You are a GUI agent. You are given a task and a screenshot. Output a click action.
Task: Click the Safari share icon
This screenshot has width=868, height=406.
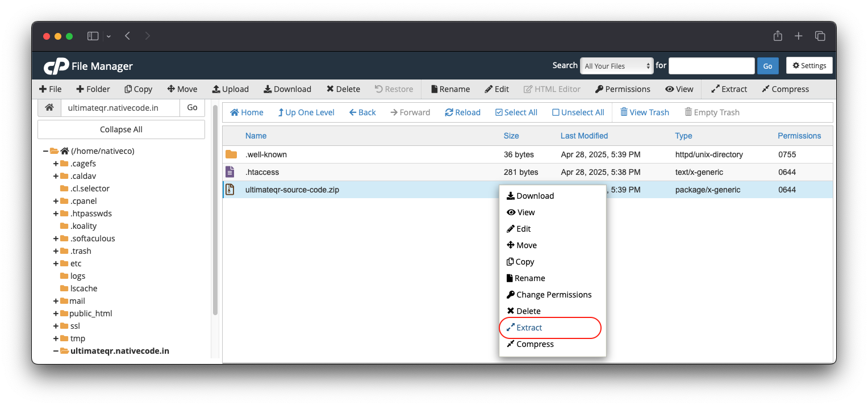(778, 36)
